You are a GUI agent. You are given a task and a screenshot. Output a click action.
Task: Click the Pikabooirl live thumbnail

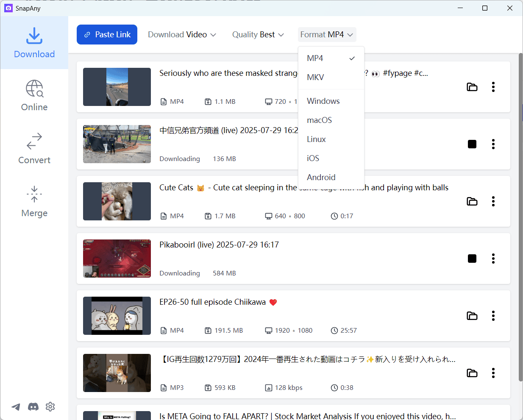[x=117, y=259]
